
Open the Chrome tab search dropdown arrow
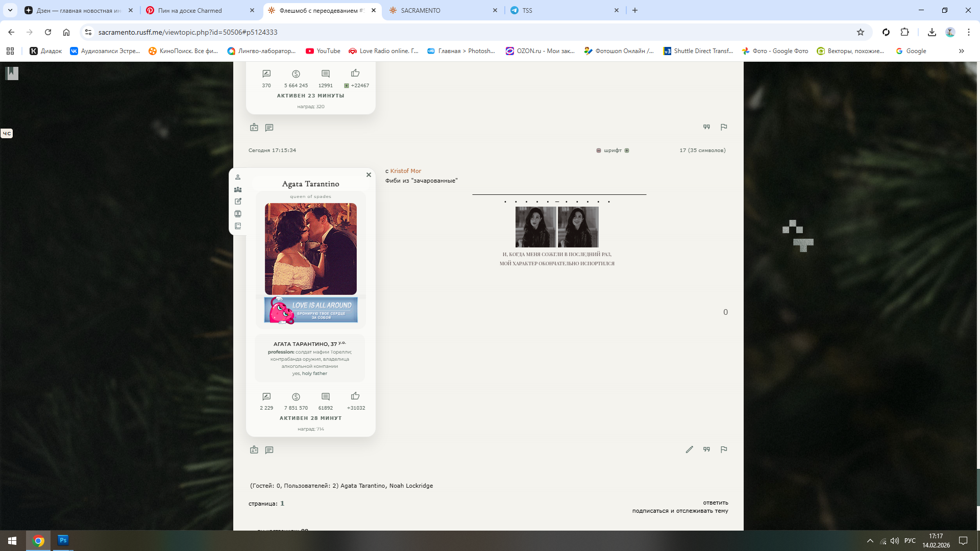[x=10, y=10]
